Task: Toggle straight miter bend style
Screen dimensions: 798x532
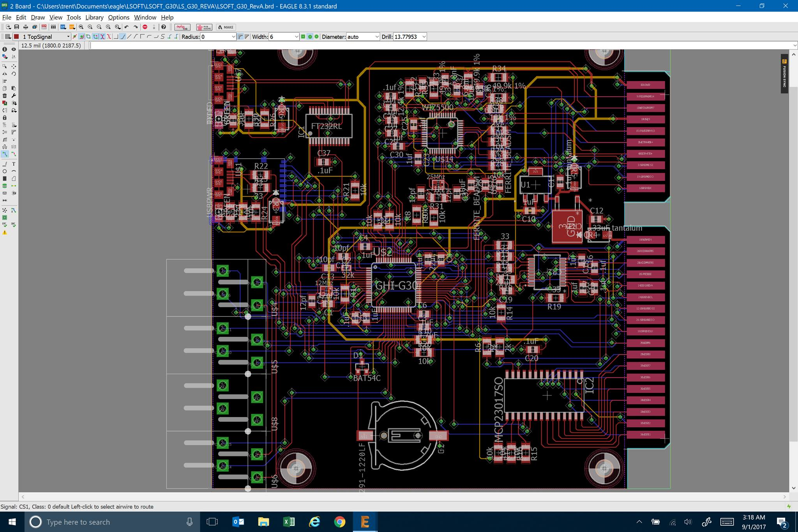Action: pyautogui.click(x=247, y=37)
